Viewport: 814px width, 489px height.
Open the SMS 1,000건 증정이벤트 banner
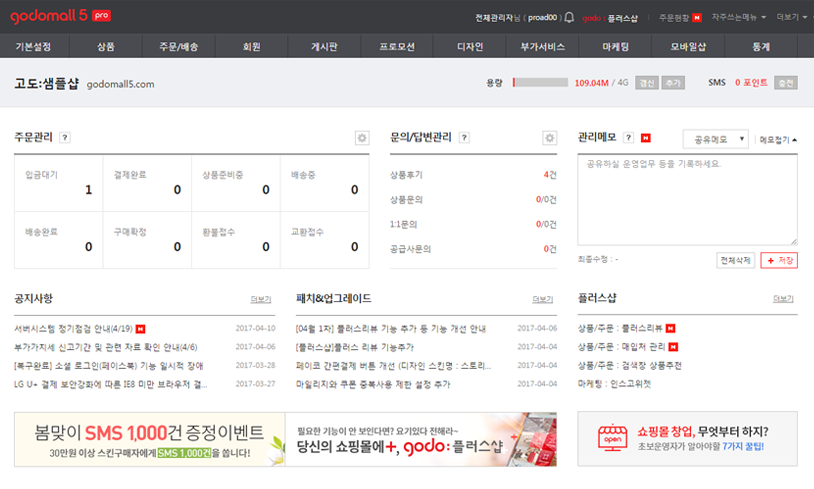150,439
